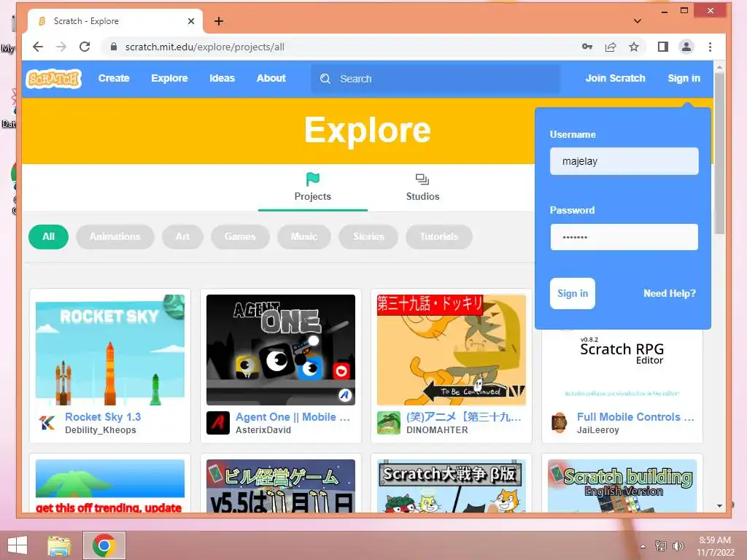
Task: Open the Rocket Sky 1.3 title link
Action: pyautogui.click(x=103, y=416)
